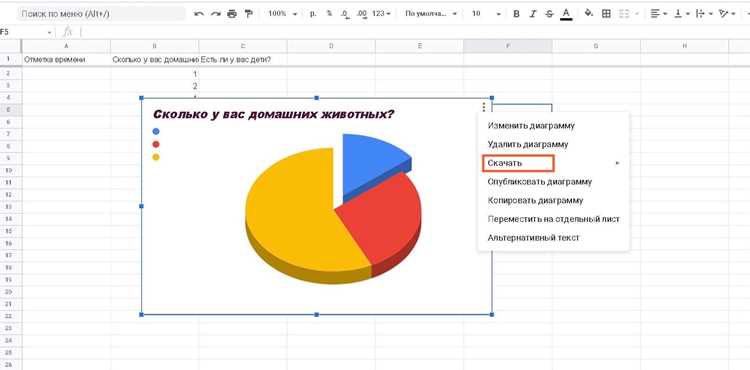Click cell B1 'Сколько у вас домашних'

154,60
